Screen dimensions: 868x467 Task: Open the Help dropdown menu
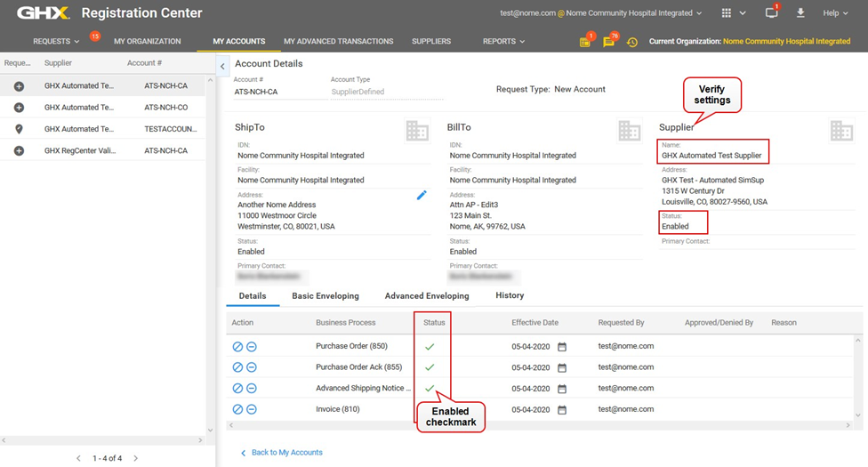pyautogui.click(x=835, y=13)
